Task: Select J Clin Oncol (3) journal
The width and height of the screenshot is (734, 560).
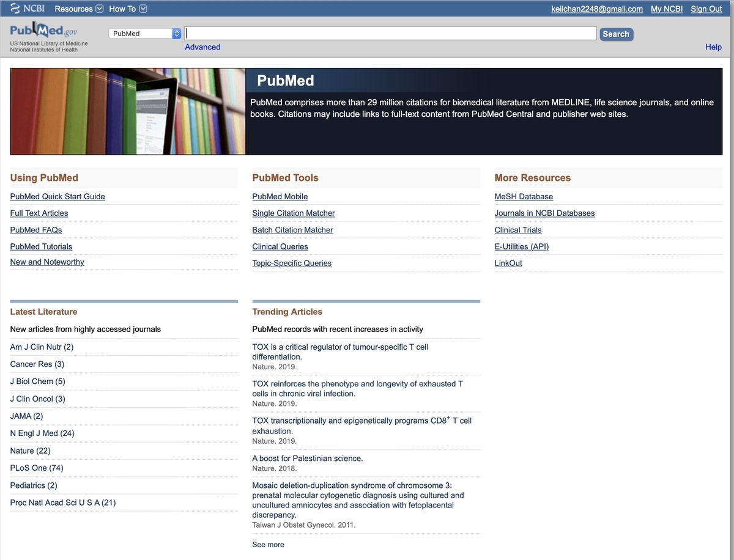Action: point(38,399)
